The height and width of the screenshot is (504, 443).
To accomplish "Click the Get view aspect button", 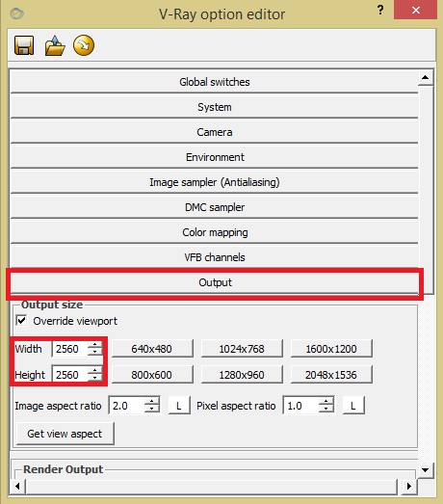I will click(x=65, y=434).
